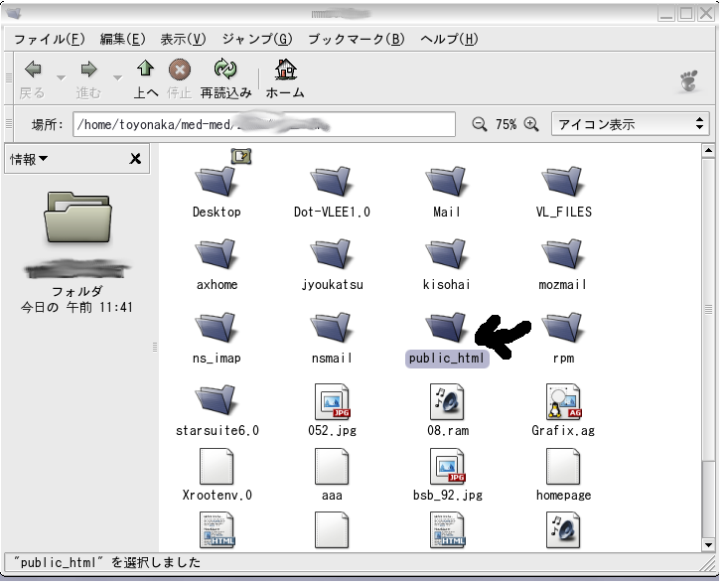Click the GNOME foot throbber icon
Image resolution: width=728 pixels, height=584 pixels.
tap(689, 80)
